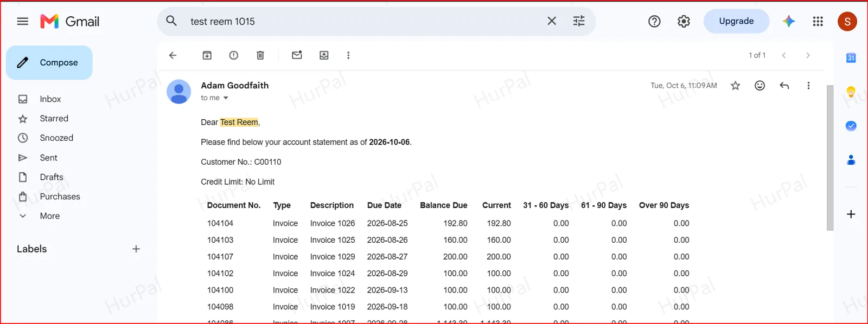Open Google apps grid
This screenshot has height=324, width=868.
818,21
